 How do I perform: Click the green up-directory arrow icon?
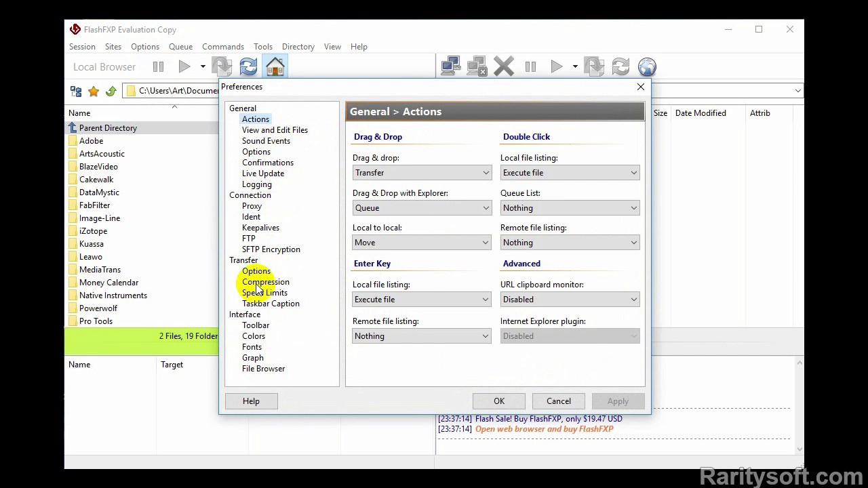[x=111, y=91]
